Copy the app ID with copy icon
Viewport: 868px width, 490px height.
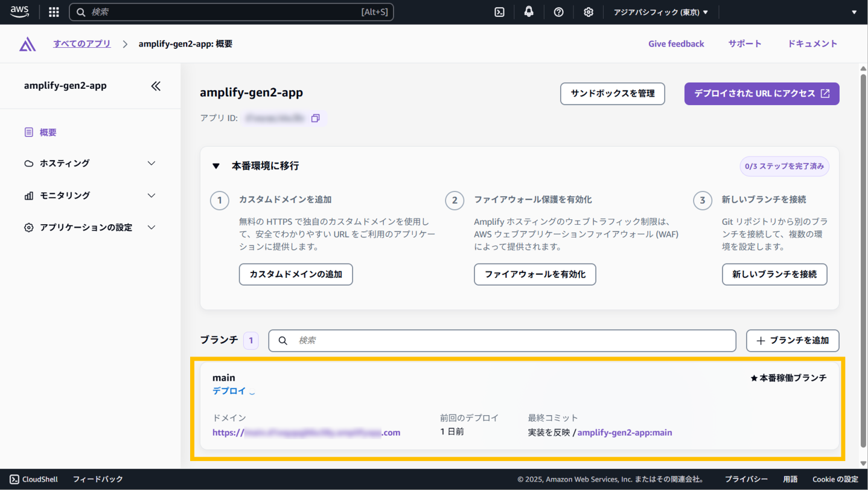pos(315,118)
